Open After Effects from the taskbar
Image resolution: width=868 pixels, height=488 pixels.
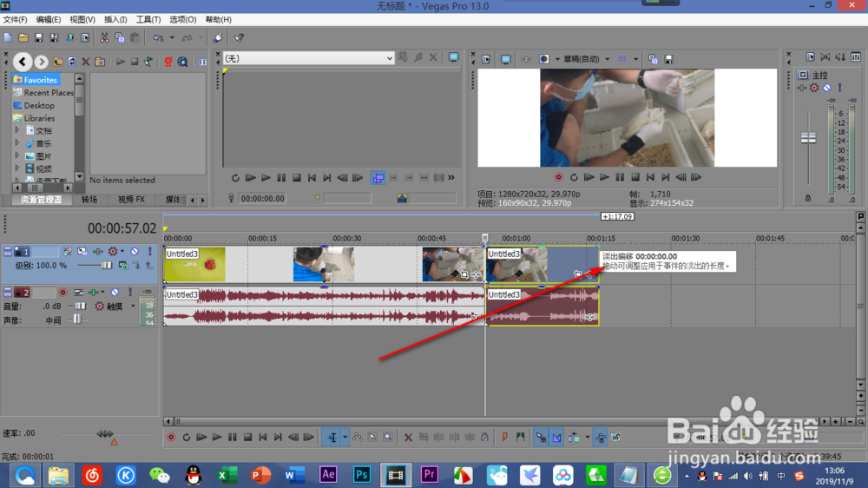click(x=328, y=475)
